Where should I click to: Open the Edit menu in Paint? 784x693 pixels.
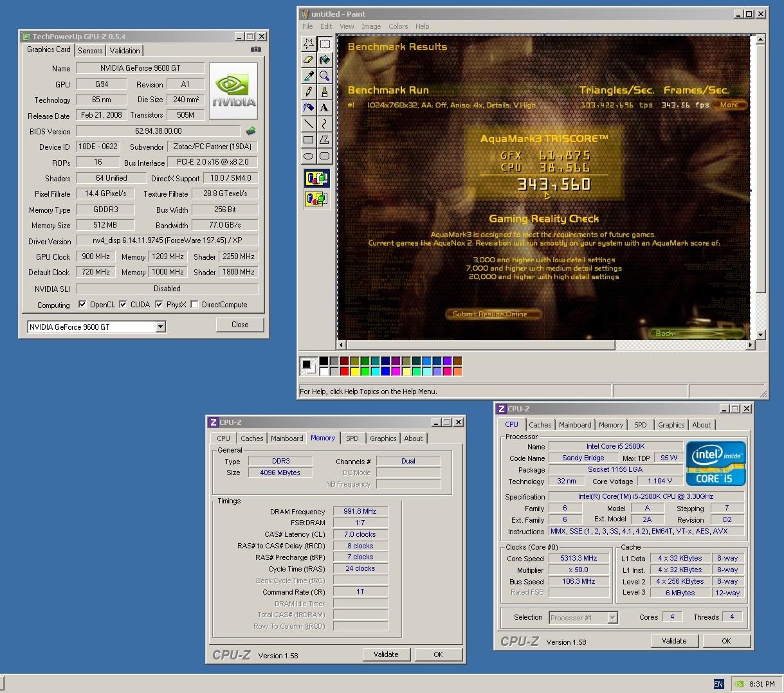point(326,26)
